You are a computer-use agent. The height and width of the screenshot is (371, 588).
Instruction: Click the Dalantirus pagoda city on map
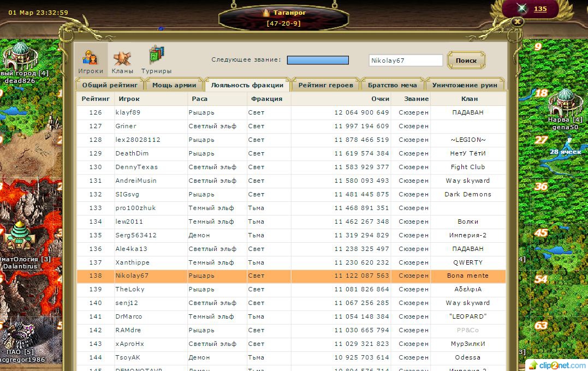21,236
